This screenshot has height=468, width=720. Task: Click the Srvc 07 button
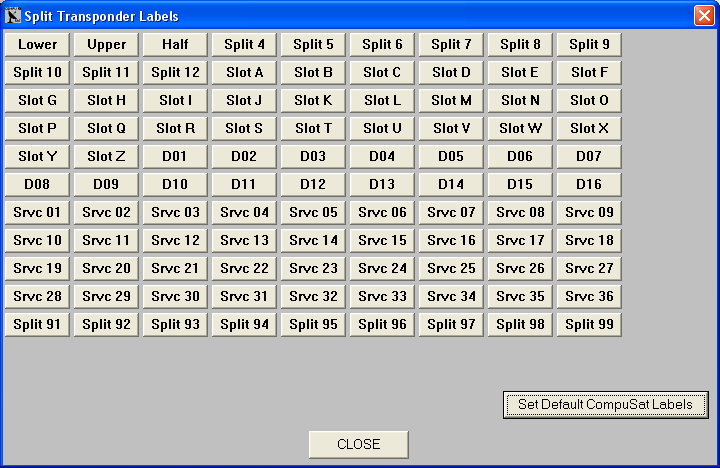click(451, 213)
